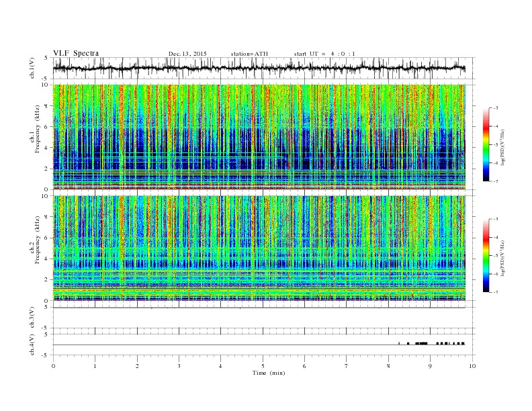532x411 pixels.
Task: Click the "start UT = 4 :0 :1" text
Action: coord(324,54)
